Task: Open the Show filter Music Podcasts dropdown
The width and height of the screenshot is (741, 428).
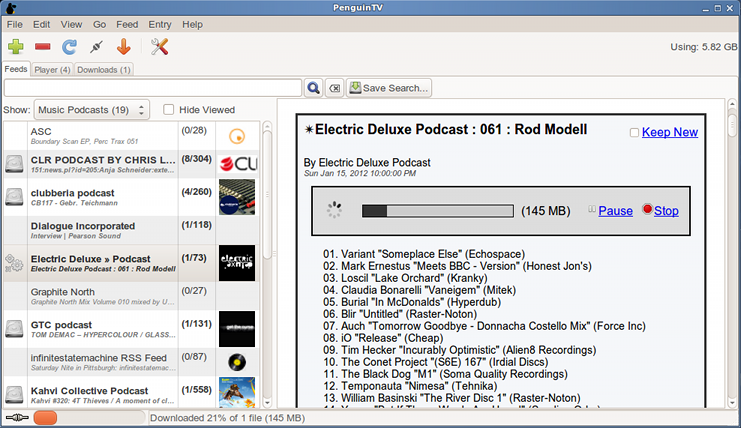Action: (x=91, y=110)
